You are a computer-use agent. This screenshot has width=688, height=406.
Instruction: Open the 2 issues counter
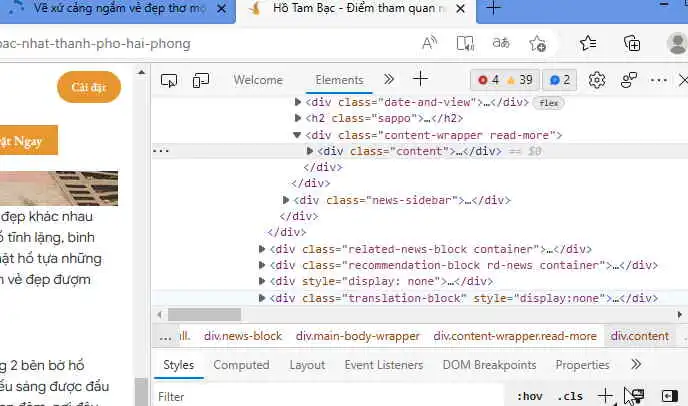[559, 80]
